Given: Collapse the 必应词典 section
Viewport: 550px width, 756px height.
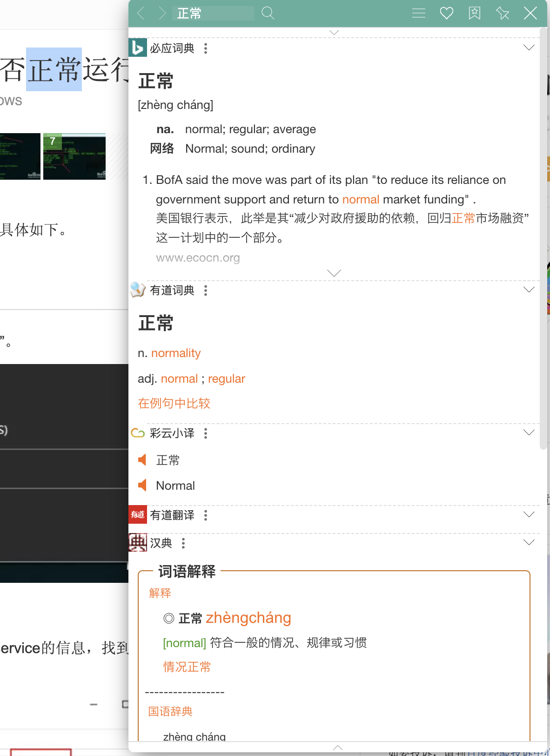Looking at the screenshot, I should coord(529,47).
